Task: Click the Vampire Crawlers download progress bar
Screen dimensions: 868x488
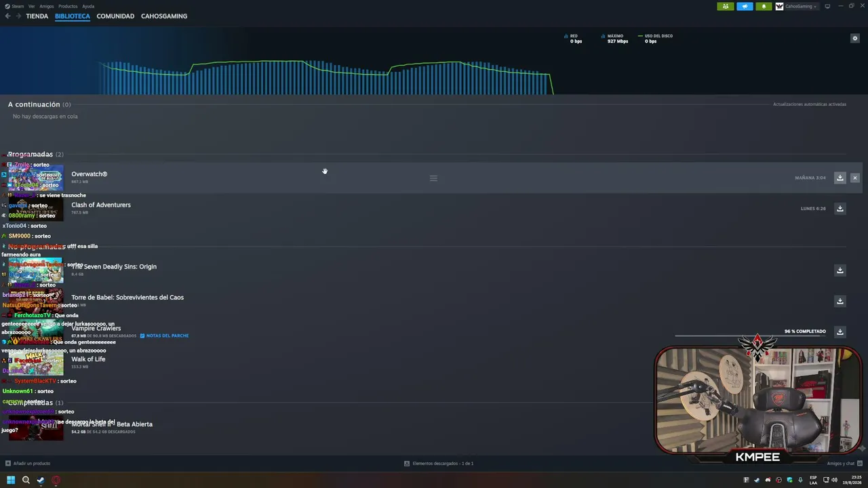Action: (x=751, y=336)
